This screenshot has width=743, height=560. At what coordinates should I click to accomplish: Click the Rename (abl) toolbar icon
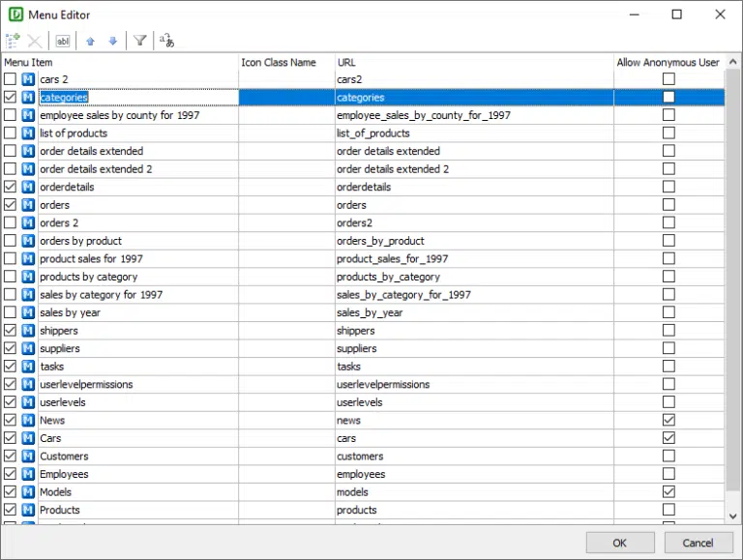pyautogui.click(x=63, y=41)
